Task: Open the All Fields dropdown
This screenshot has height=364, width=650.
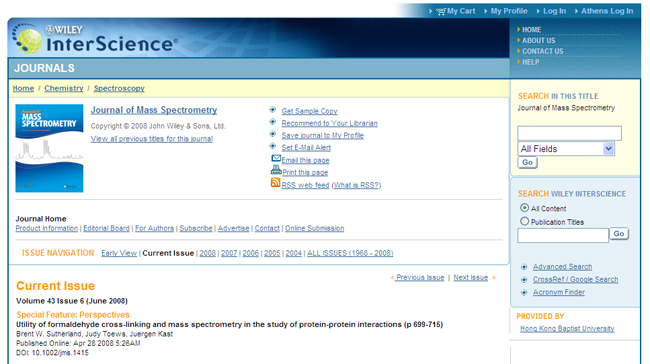Action: coord(566,149)
